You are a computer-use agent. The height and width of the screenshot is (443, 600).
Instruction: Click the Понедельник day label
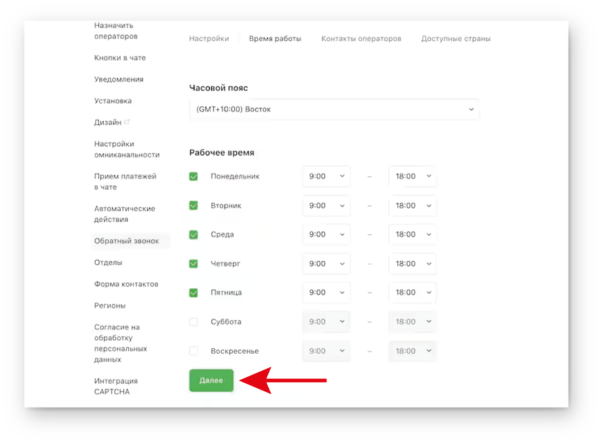tap(235, 176)
